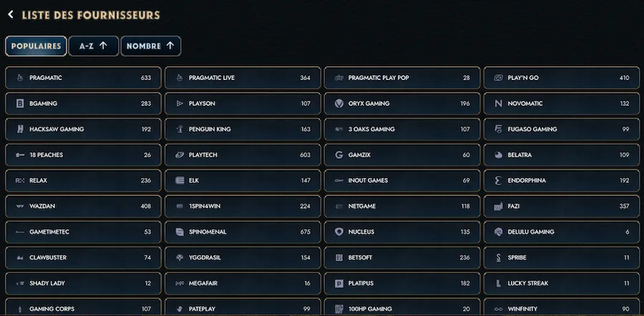
Task: Click the Endorphina sigma logo icon
Action: [498, 181]
